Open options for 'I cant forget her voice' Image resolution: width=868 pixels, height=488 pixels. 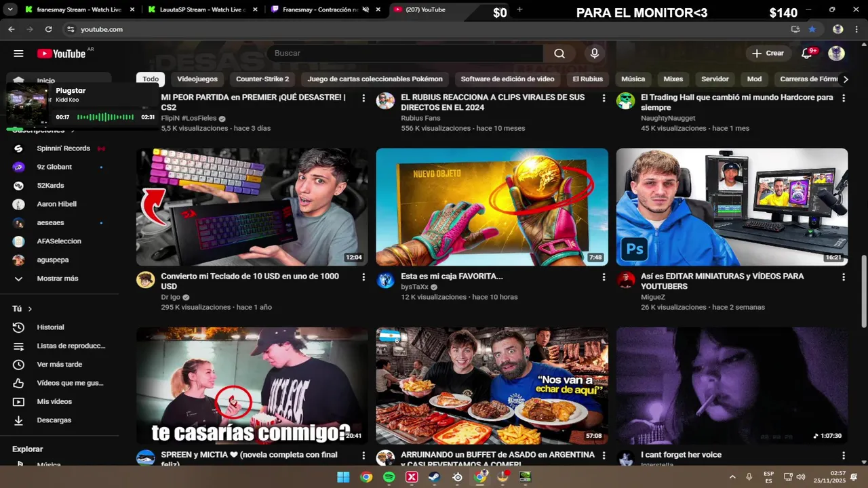click(x=844, y=455)
